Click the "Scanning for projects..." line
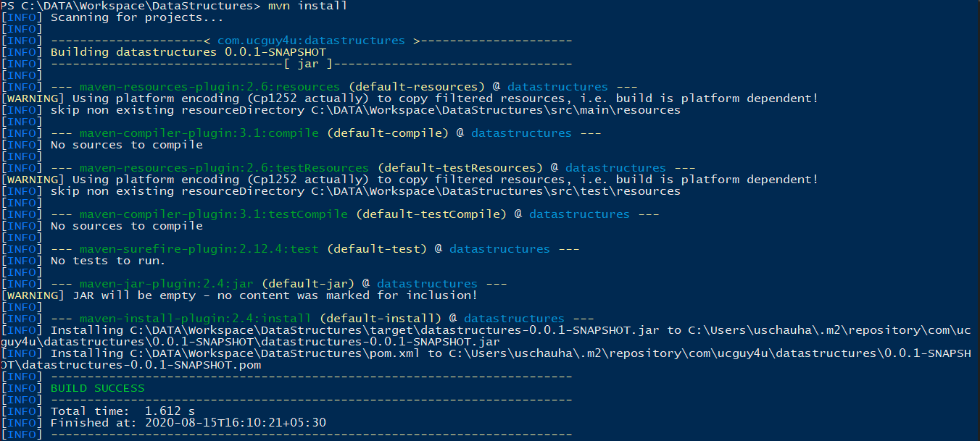The image size is (980, 441). click(x=137, y=17)
